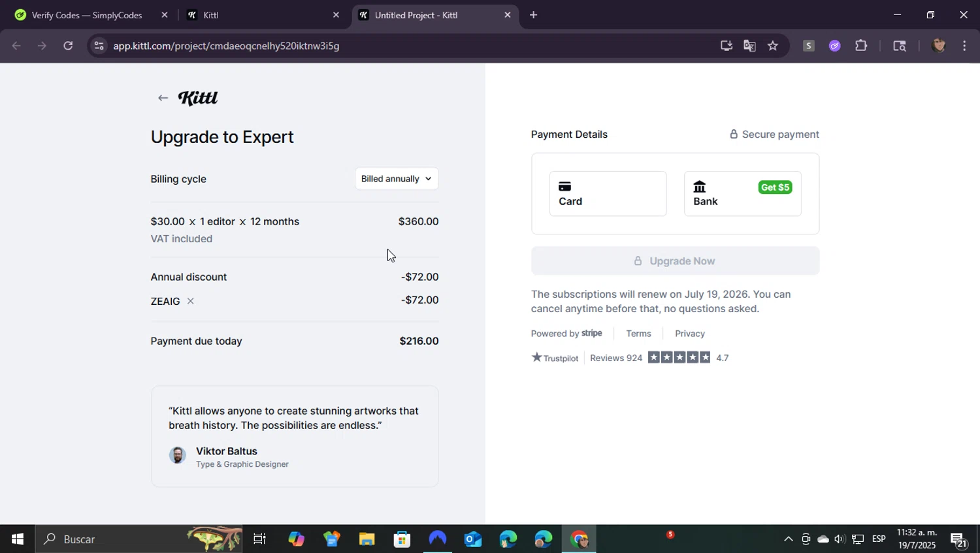Open the Chrome profile avatar
This screenshot has width=980, height=553.
939,46
